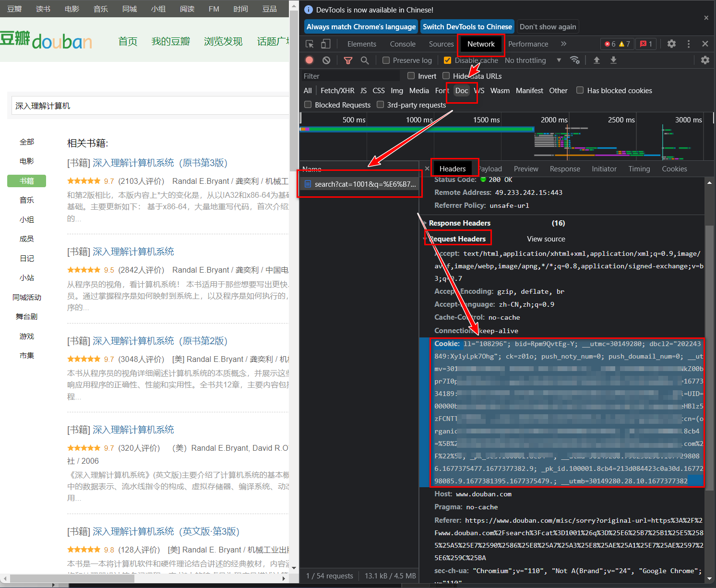Clear the network log
This screenshot has width=716, height=588.
click(326, 60)
